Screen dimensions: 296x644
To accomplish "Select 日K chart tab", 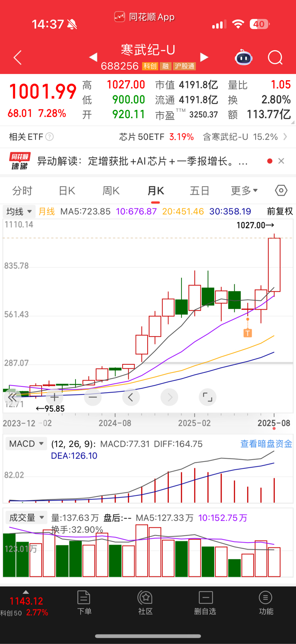I will [67, 191].
